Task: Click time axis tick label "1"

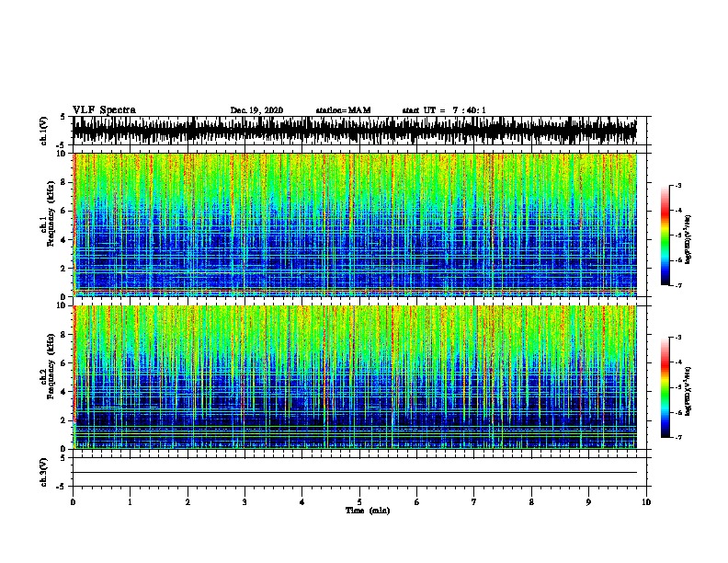Action: point(131,502)
